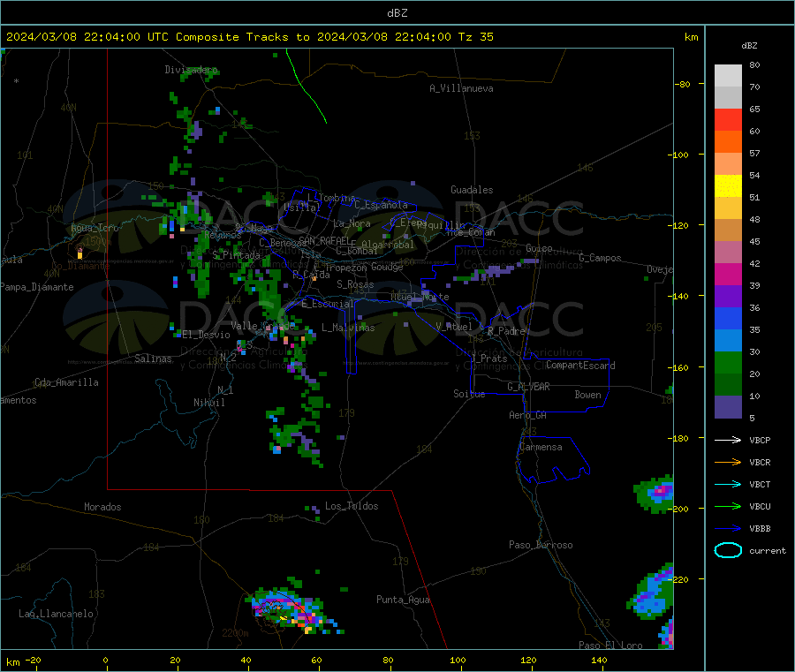Click the legend's dBZ heading text
The width and height of the screenshot is (795, 672).
[x=749, y=46]
